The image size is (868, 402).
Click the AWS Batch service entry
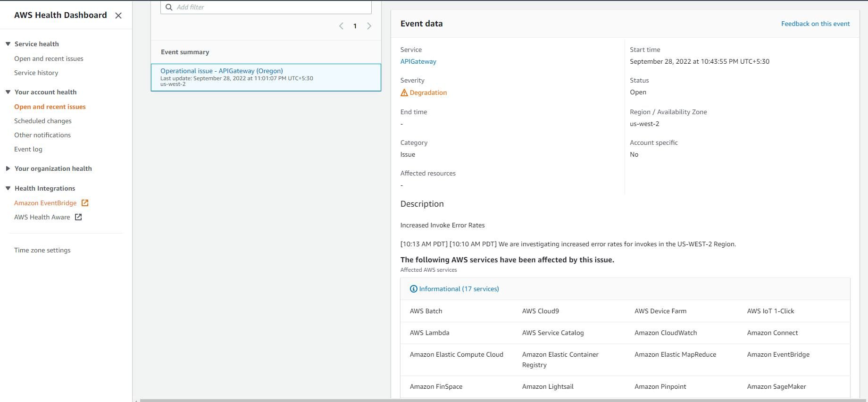pos(426,311)
